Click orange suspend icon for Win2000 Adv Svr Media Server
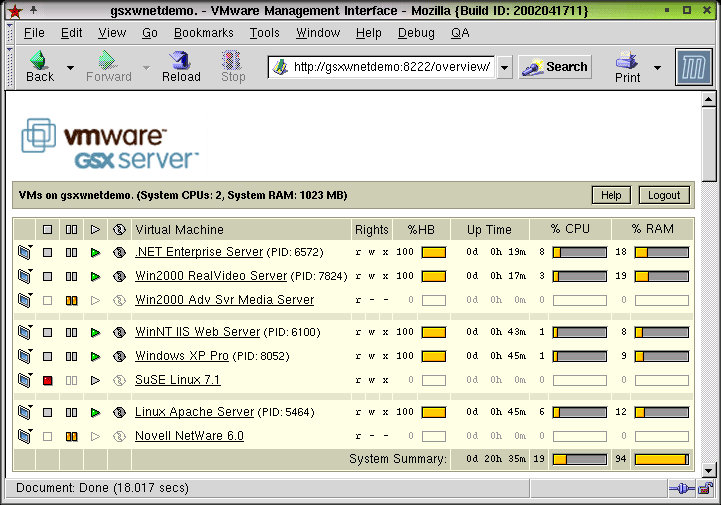This screenshot has width=721, height=505. (71, 300)
